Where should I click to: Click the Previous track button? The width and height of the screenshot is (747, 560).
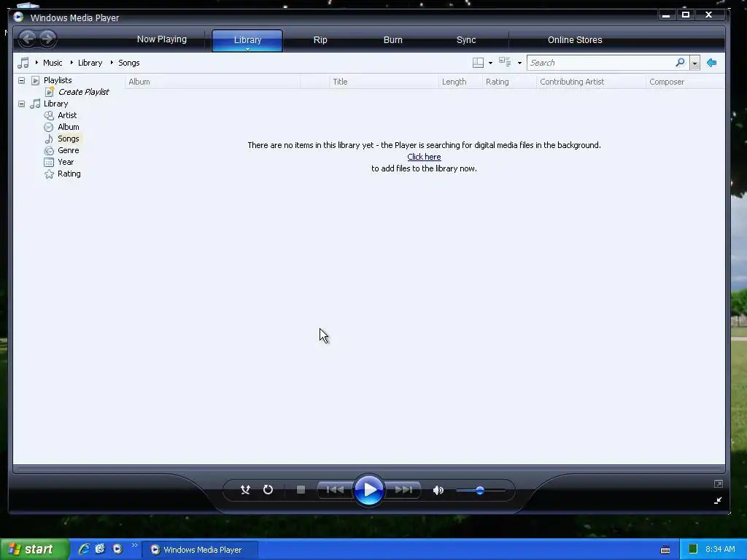tap(336, 489)
